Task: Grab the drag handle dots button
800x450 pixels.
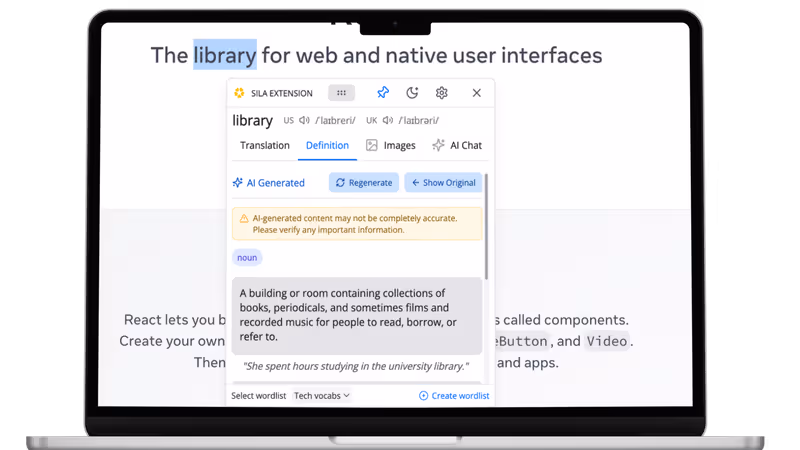Action: coord(341,93)
